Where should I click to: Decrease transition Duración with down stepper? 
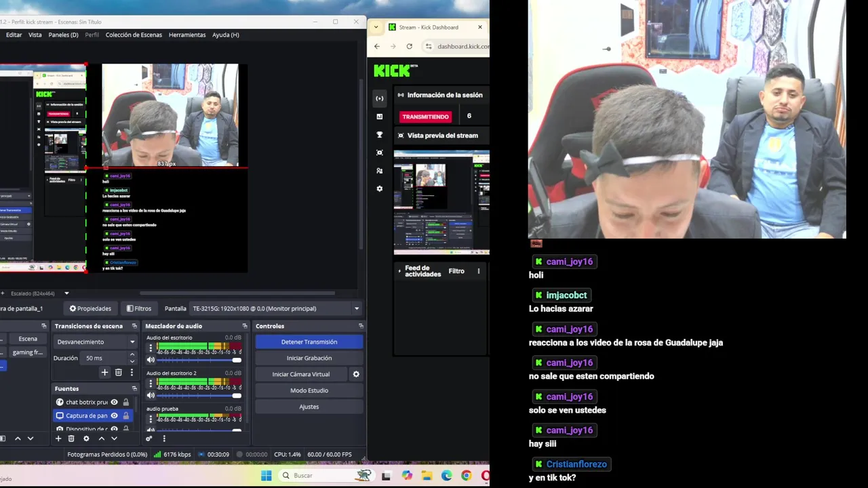coord(132,361)
